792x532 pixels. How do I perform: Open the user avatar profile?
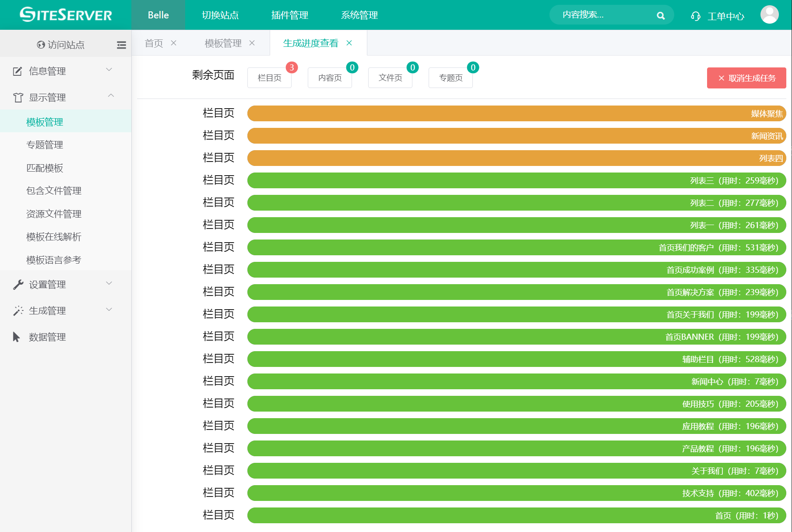pyautogui.click(x=769, y=15)
